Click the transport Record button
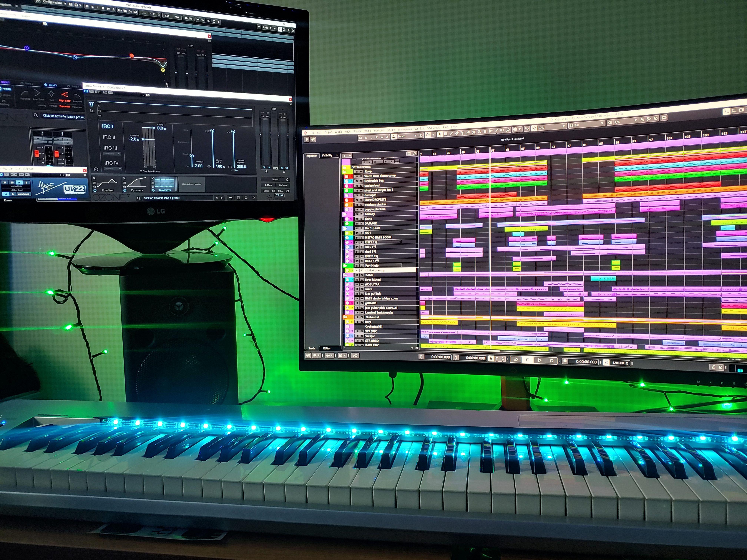747x560 pixels. click(552, 361)
